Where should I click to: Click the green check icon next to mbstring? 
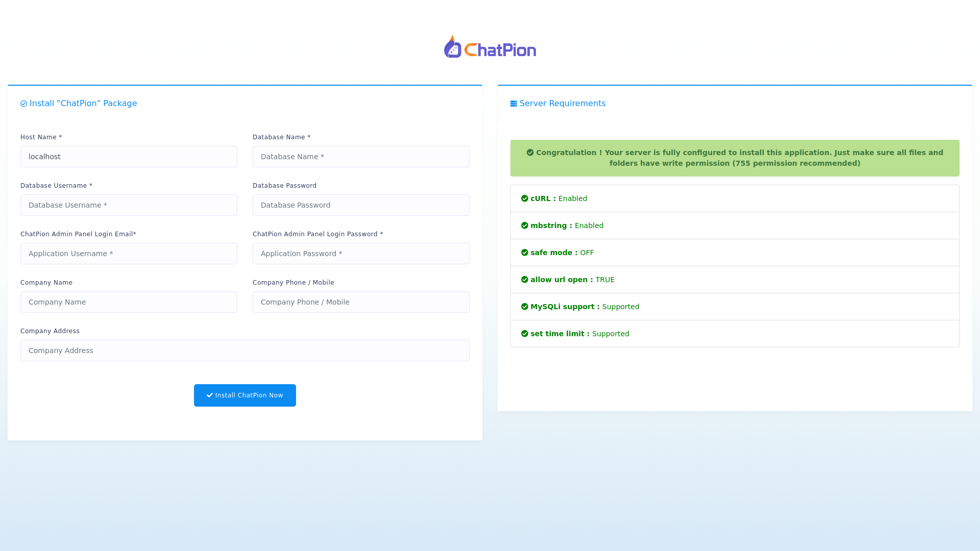click(525, 226)
